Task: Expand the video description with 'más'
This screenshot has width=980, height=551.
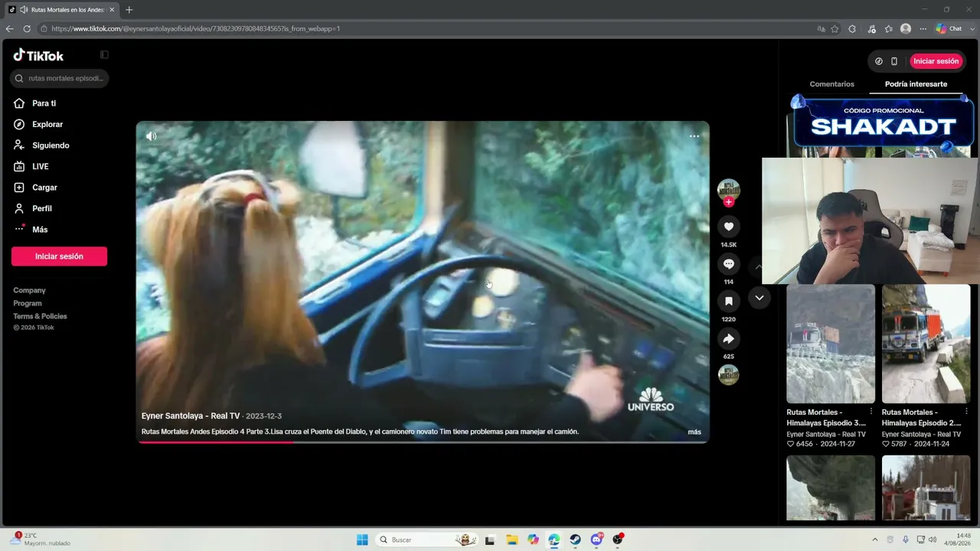Action: [x=694, y=432]
